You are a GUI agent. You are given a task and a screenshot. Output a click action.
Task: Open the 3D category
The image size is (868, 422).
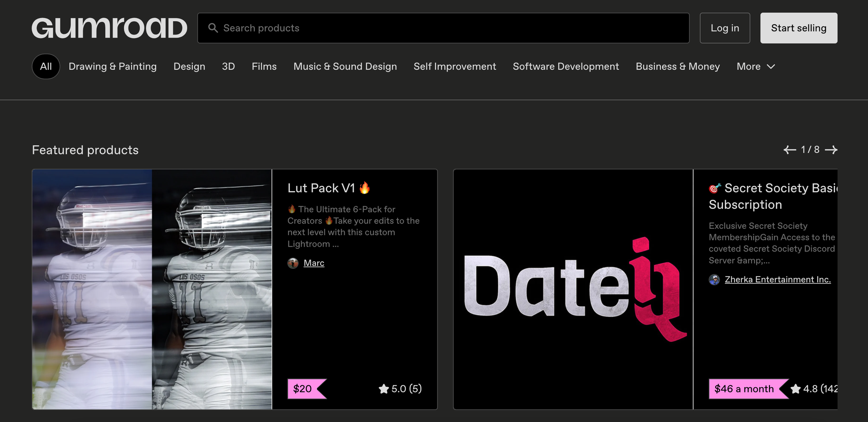tap(228, 66)
